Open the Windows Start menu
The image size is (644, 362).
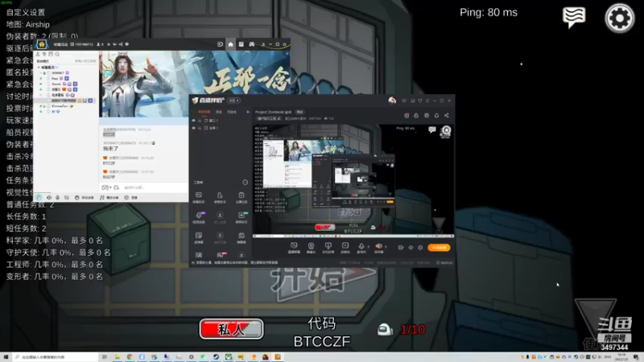pyautogui.click(x=6, y=357)
